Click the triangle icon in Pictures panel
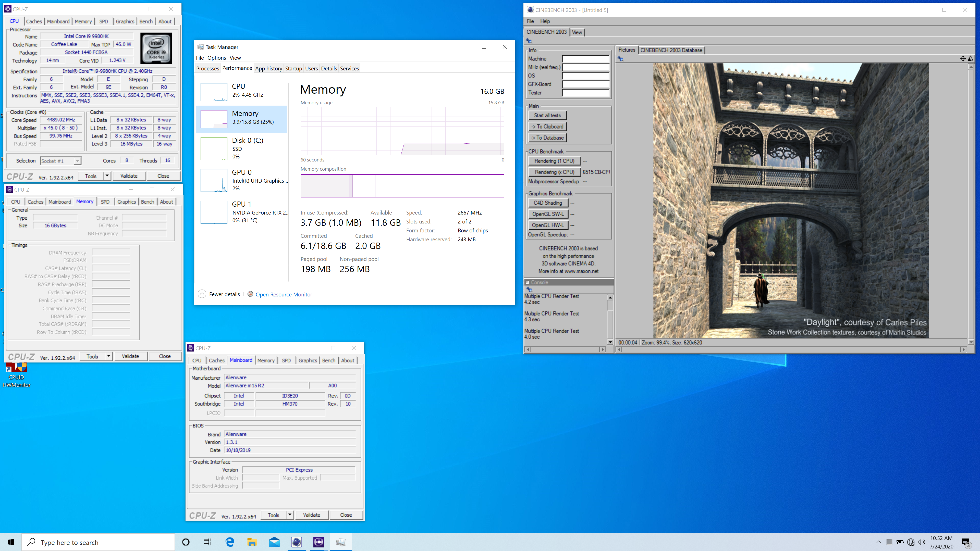The image size is (980, 551). [x=971, y=59]
